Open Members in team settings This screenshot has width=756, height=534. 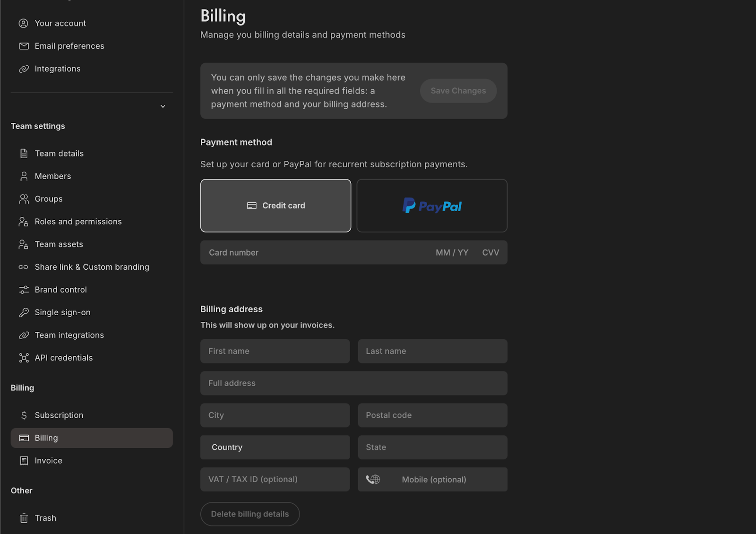coord(53,176)
